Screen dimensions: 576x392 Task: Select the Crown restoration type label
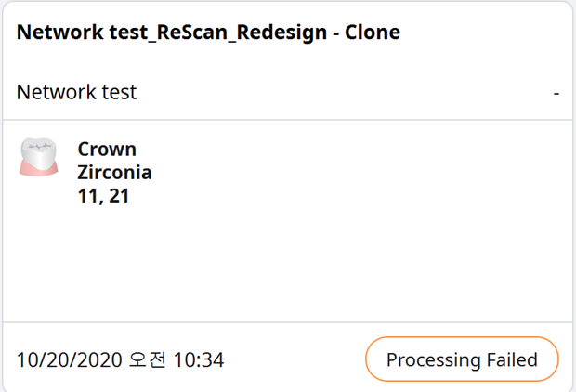[x=107, y=150]
